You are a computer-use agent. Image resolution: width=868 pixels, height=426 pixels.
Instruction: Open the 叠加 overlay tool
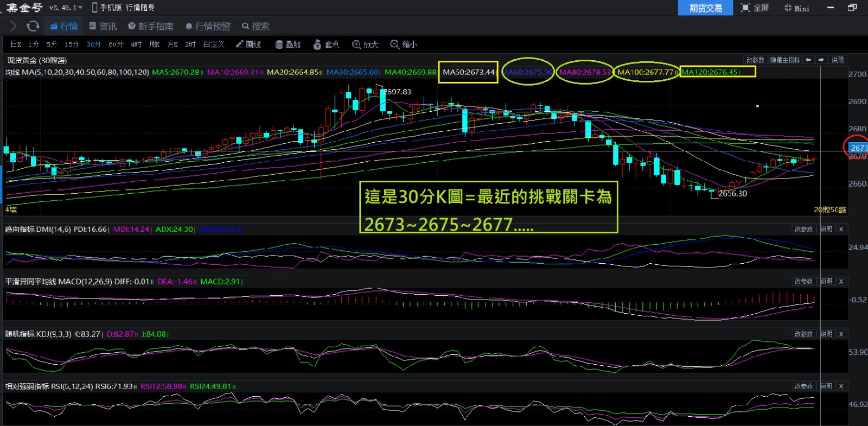[288, 44]
